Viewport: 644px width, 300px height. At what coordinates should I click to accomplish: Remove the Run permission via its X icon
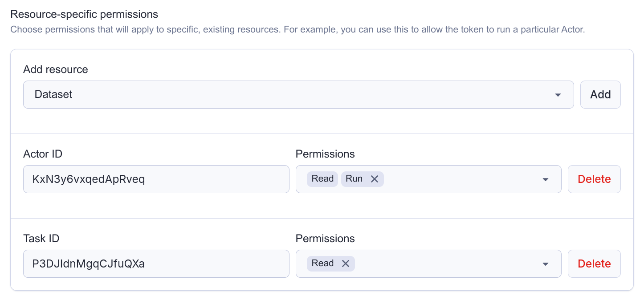point(375,178)
